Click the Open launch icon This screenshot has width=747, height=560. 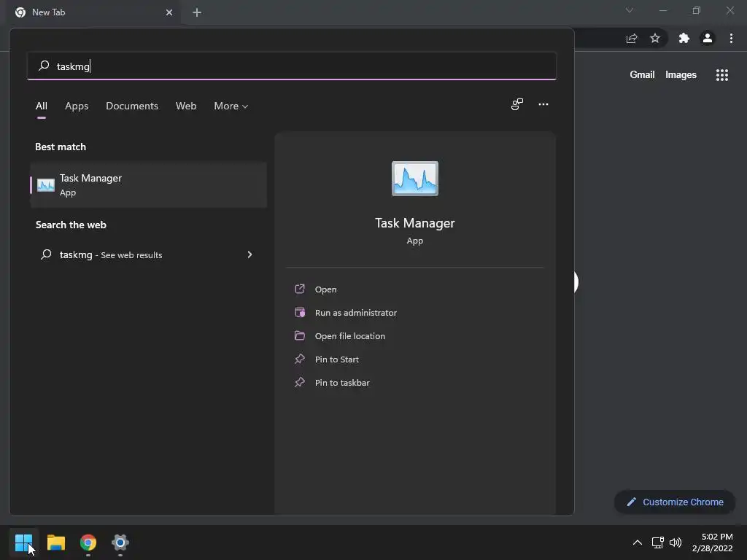(x=300, y=289)
